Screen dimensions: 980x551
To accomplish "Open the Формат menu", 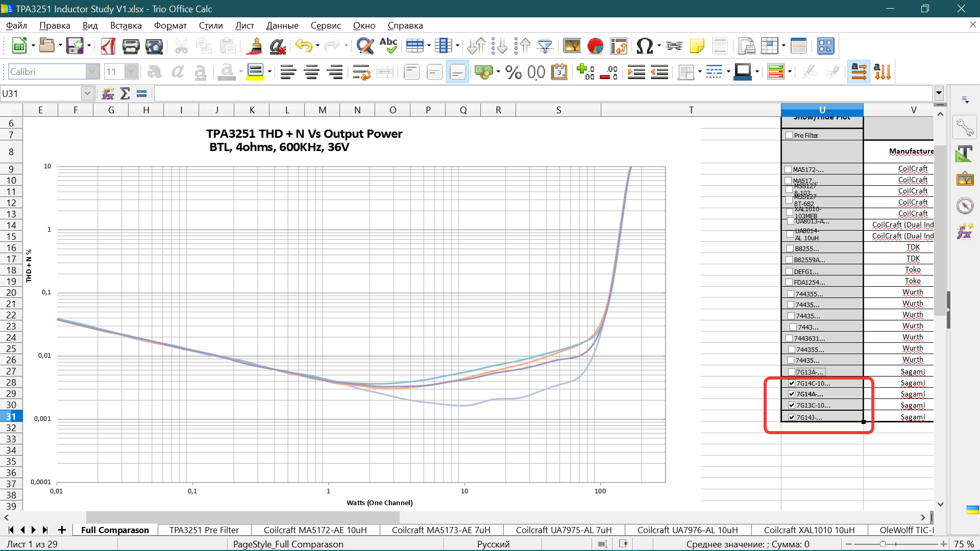I will 170,26.
